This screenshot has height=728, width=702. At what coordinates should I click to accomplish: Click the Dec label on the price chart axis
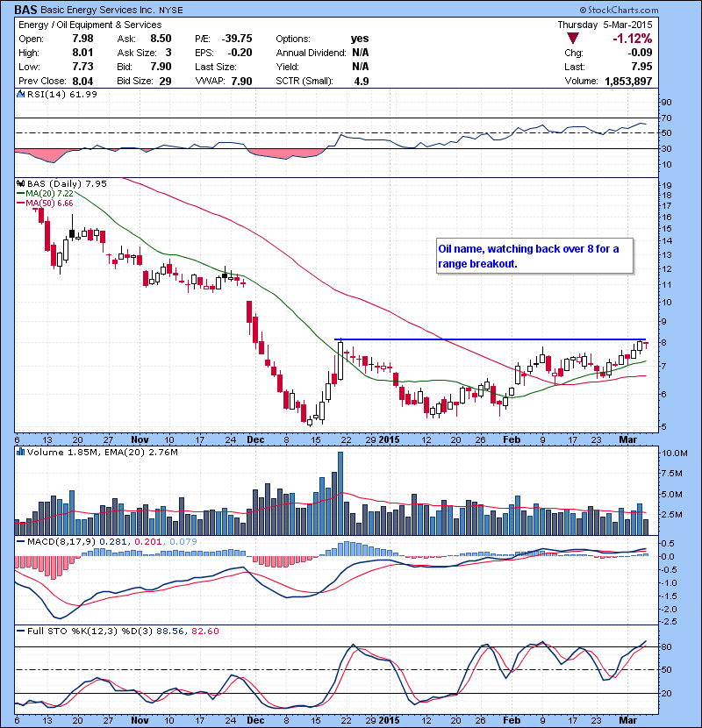point(255,439)
